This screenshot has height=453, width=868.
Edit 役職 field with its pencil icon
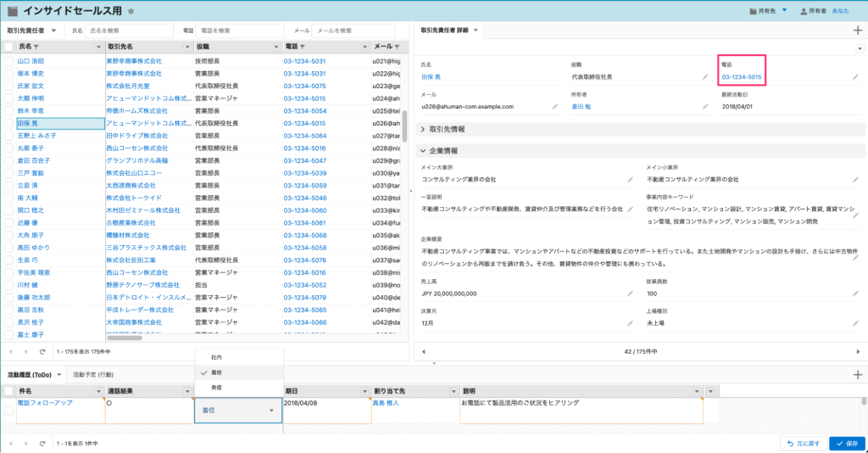705,77
